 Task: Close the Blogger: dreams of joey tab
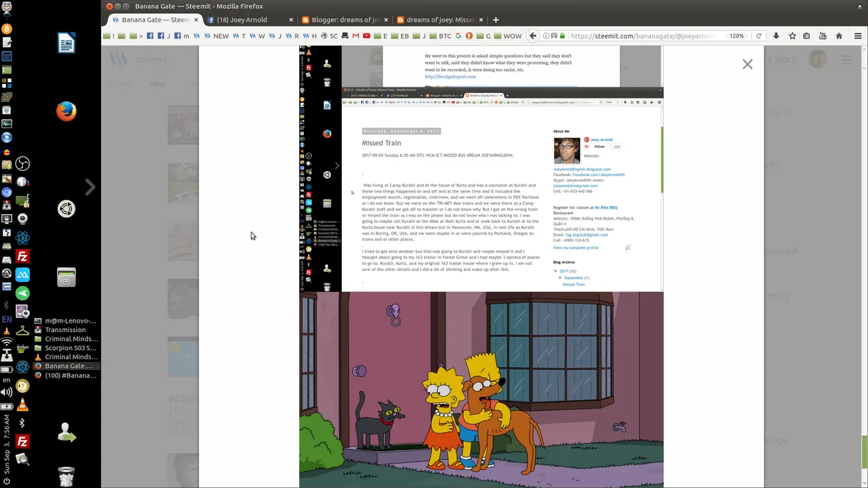pyautogui.click(x=386, y=20)
